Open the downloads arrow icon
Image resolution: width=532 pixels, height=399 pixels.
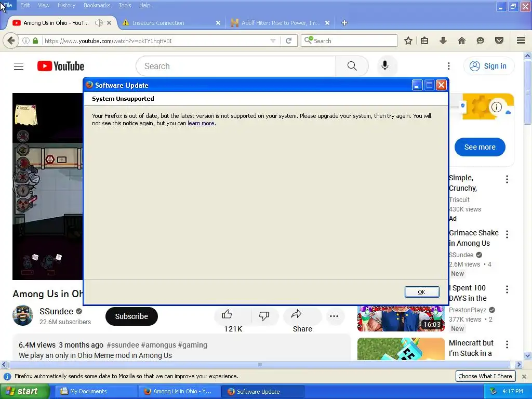coord(443,41)
